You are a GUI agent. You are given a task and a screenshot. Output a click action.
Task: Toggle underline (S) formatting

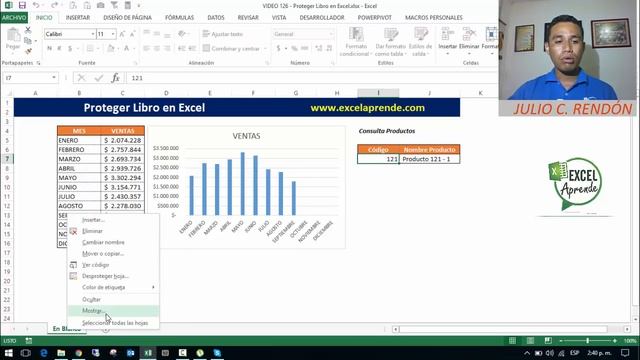click(70, 49)
